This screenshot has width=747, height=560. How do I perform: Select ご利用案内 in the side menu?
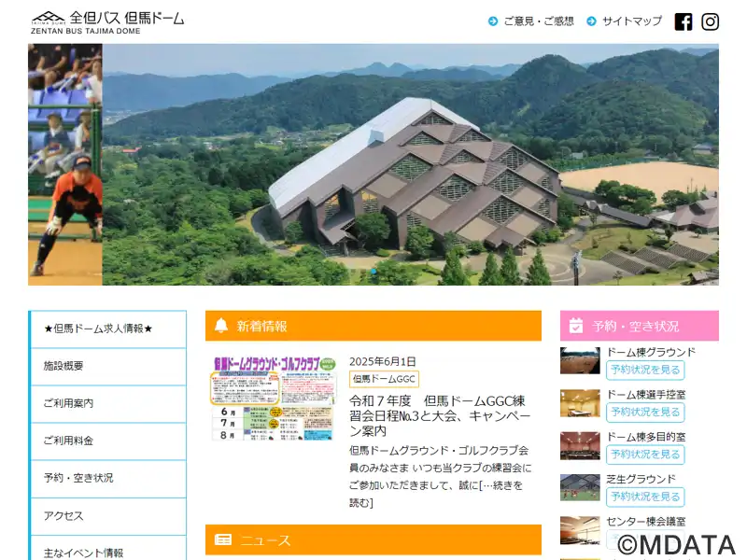(x=108, y=404)
